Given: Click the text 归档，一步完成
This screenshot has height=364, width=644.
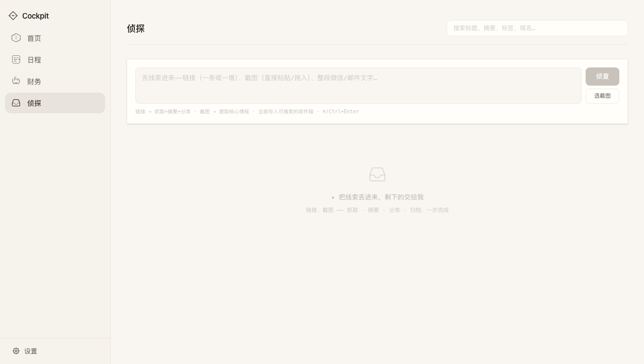Looking at the screenshot, I should pyautogui.click(x=429, y=210).
